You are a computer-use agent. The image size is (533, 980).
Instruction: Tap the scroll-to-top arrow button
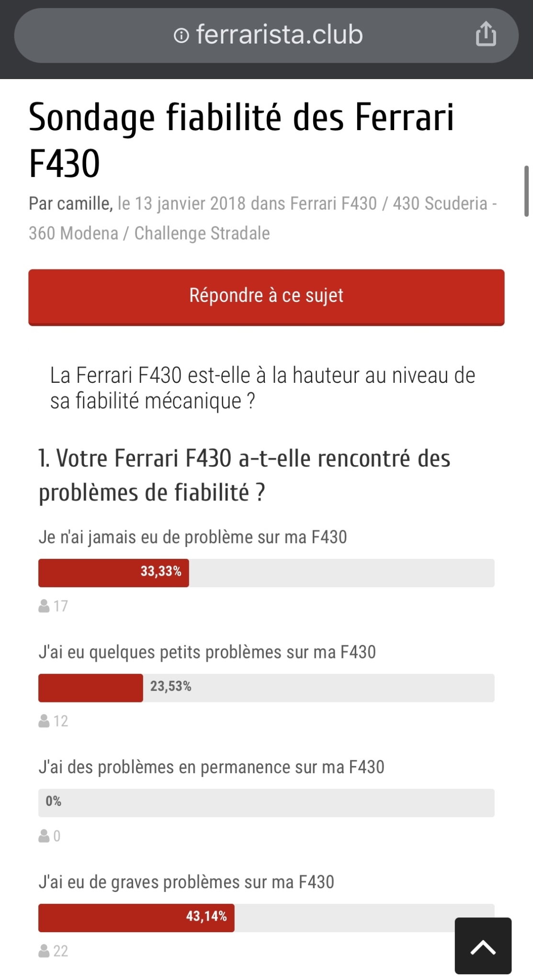pos(483,946)
